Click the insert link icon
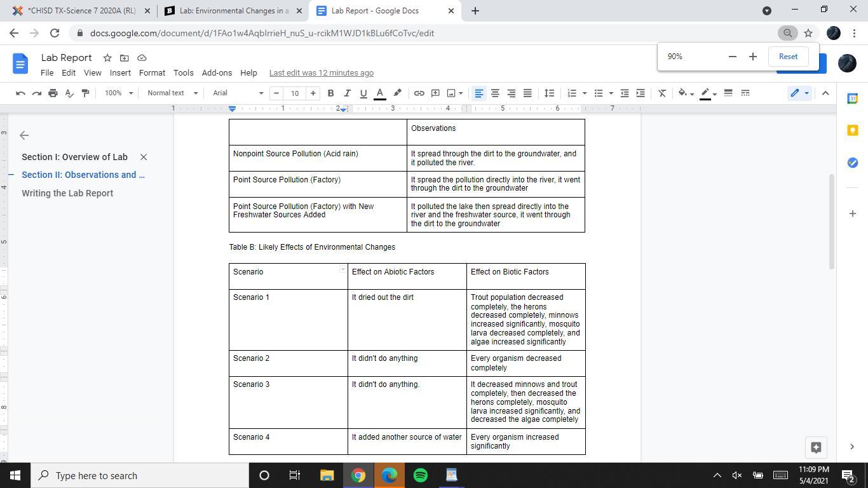The width and height of the screenshot is (868, 488). coord(419,93)
